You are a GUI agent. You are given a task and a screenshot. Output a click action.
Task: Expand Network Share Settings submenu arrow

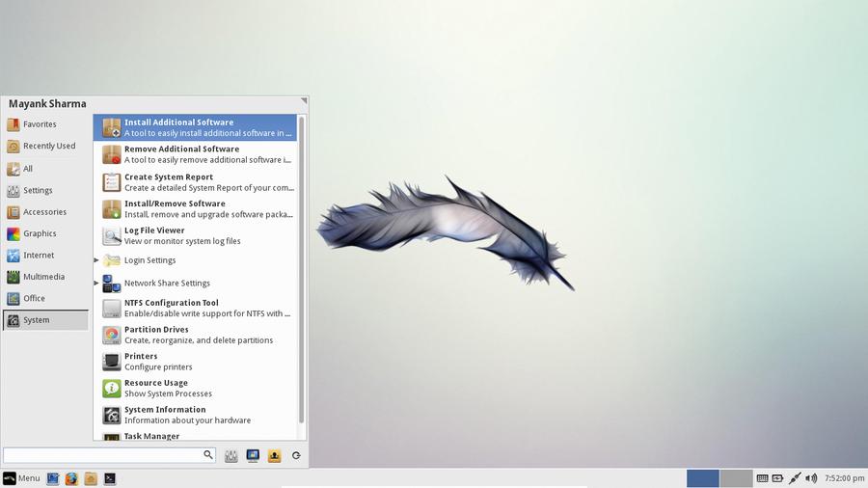point(96,283)
